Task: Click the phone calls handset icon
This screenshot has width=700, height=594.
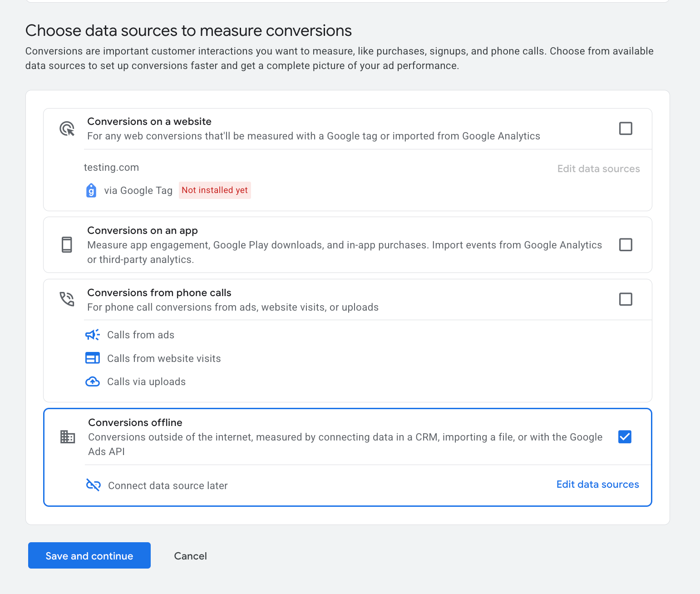Action: (x=67, y=299)
